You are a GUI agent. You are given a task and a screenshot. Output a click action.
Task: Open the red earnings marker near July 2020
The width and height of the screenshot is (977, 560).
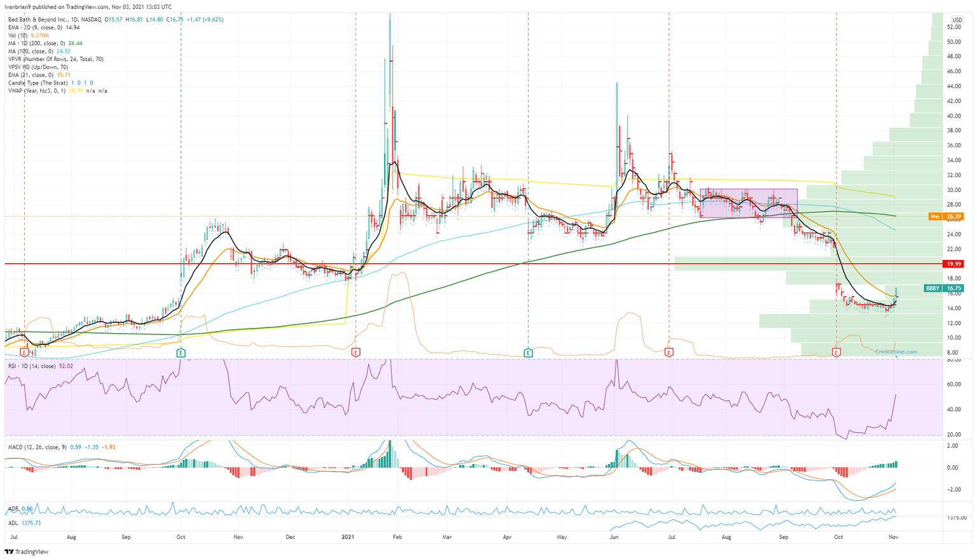tap(24, 352)
